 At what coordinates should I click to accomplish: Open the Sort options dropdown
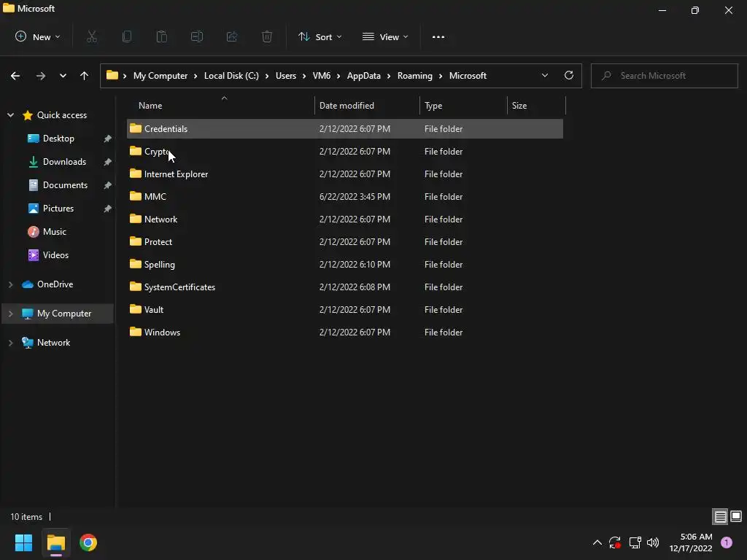(320, 36)
